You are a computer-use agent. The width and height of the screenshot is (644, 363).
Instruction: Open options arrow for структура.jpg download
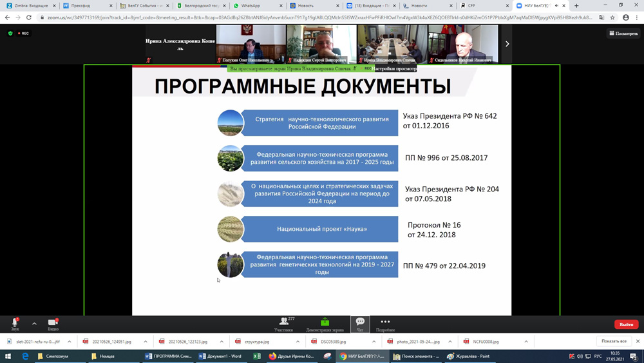[x=298, y=342]
